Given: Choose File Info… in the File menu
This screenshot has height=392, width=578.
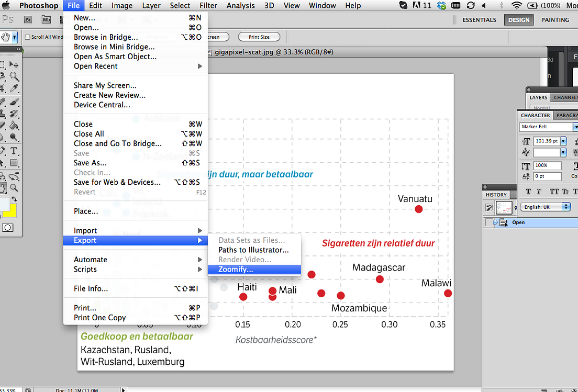Looking at the screenshot, I should coord(136,289).
